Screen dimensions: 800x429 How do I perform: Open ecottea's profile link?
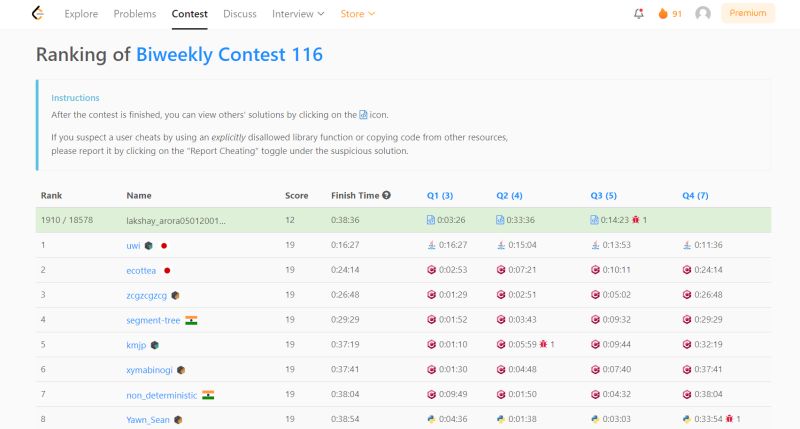coord(141,270)
